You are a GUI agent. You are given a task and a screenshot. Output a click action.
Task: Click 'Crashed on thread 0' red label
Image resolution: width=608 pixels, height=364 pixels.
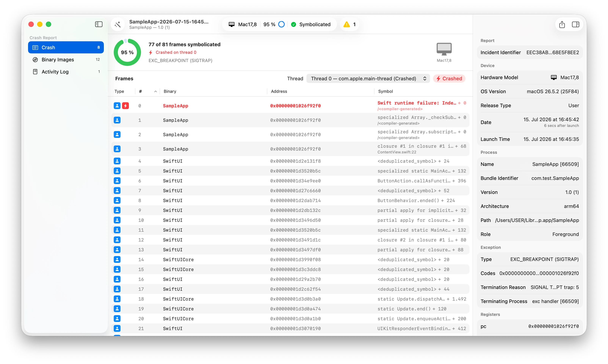176,52
